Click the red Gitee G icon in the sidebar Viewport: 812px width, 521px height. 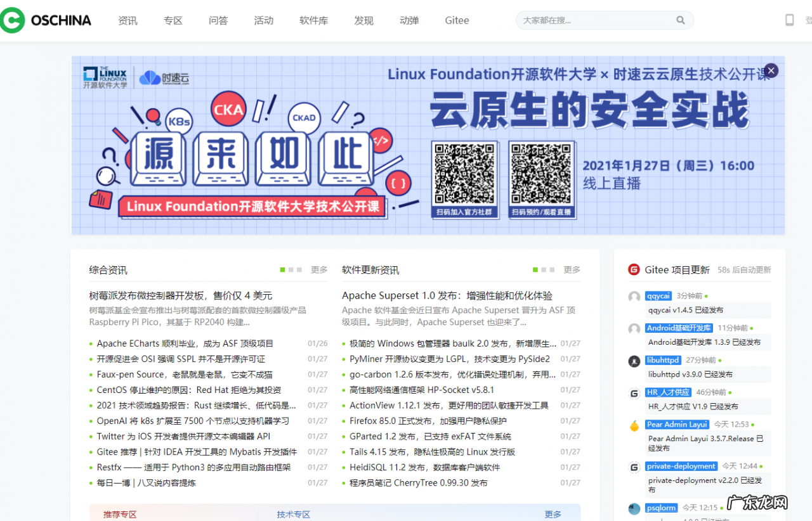click(634, 269)
